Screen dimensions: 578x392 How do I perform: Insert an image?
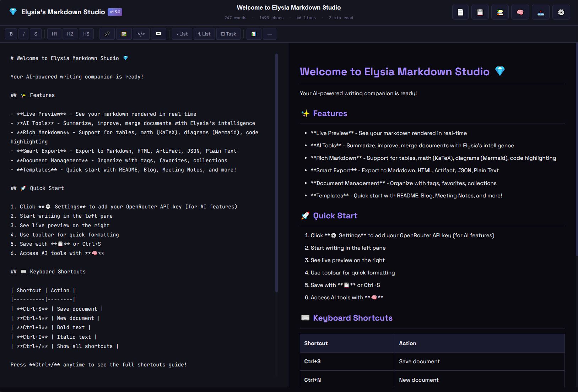point(124,34)
